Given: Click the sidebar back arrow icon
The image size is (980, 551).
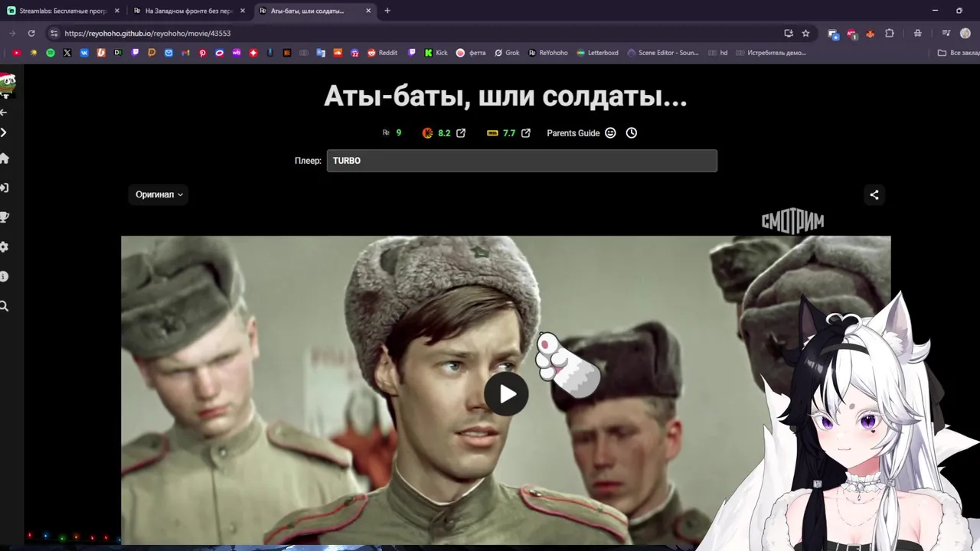Looking at the screenshot, I should tap(4, 112).
